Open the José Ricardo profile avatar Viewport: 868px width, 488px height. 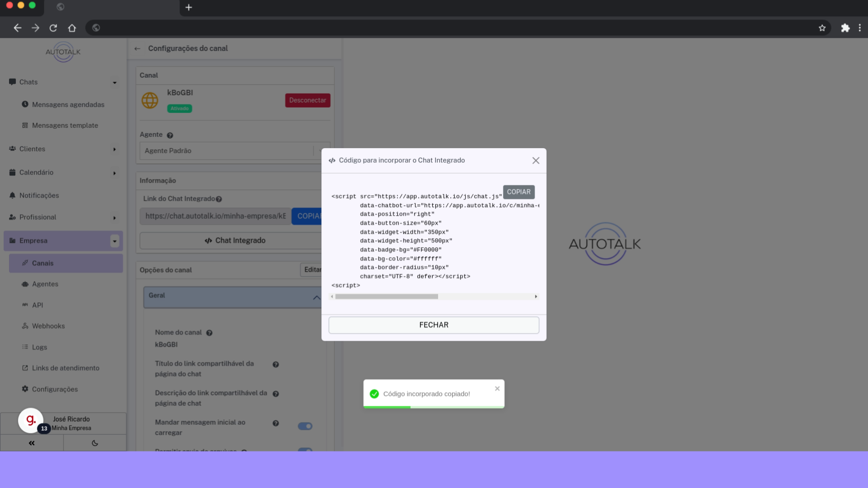31,420
